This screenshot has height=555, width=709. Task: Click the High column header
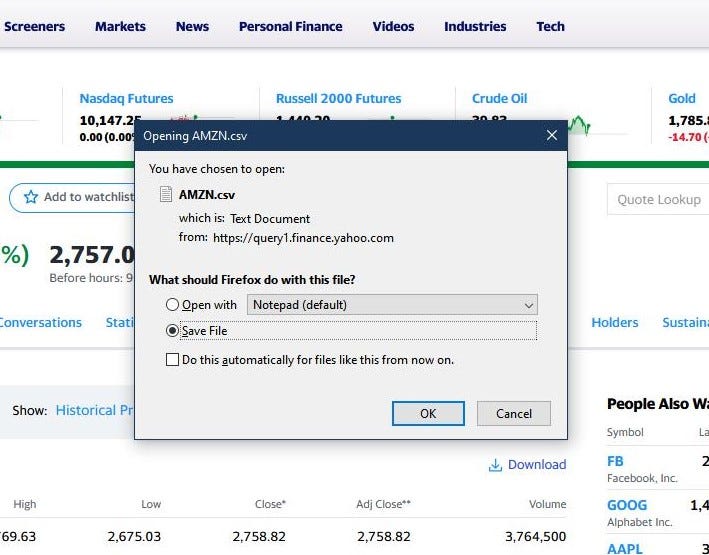click(24, 504)
